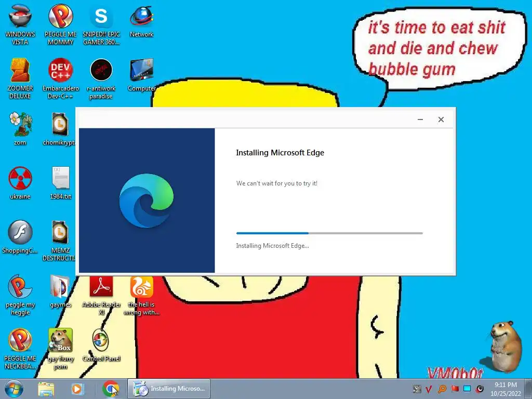Select the Box hamster desktop icon
Image resolution: width=532 pixels, height=399 pixels.
pos(60,349)
